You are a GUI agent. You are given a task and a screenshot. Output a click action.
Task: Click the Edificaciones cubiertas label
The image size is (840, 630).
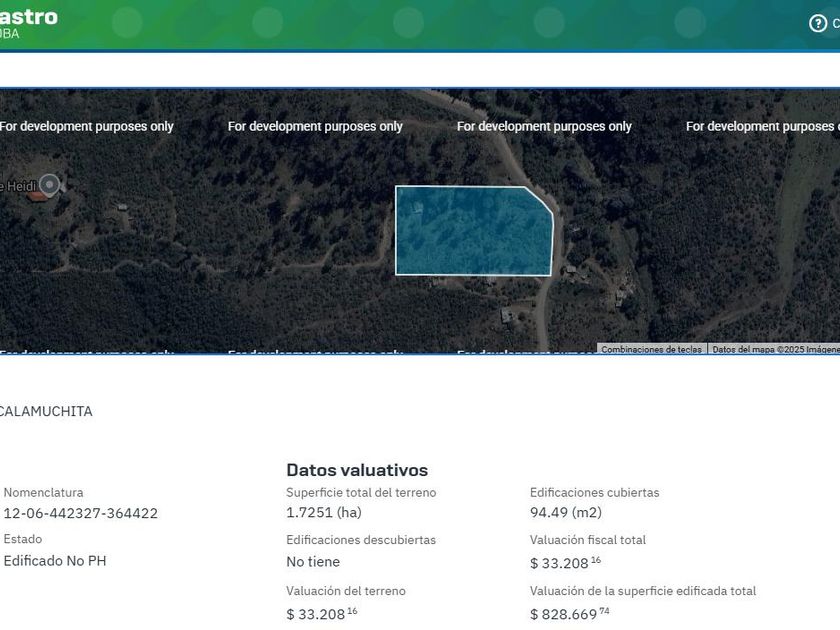point(594,492)
